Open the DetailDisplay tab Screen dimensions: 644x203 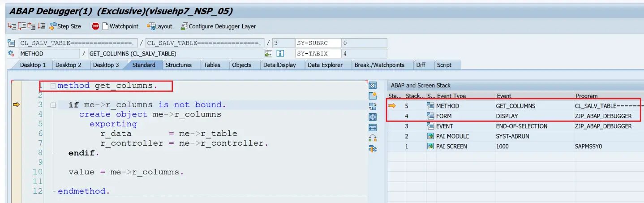[x=279, y=65]
